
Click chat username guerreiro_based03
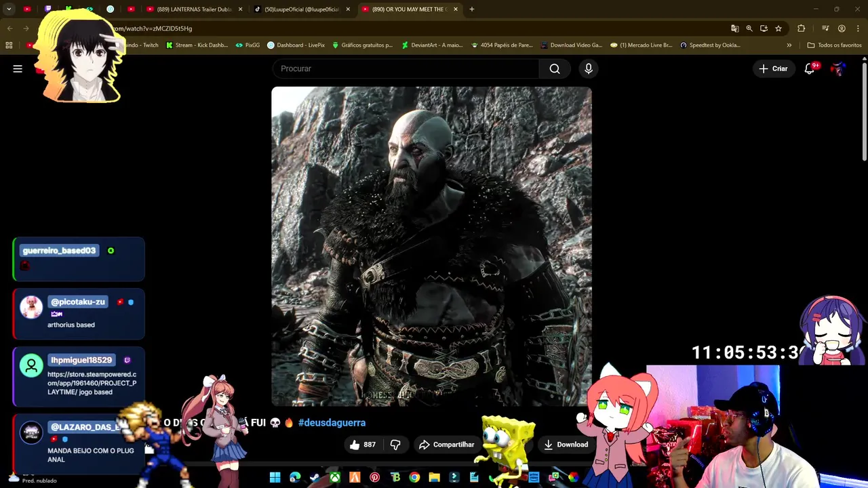(59, 251)
